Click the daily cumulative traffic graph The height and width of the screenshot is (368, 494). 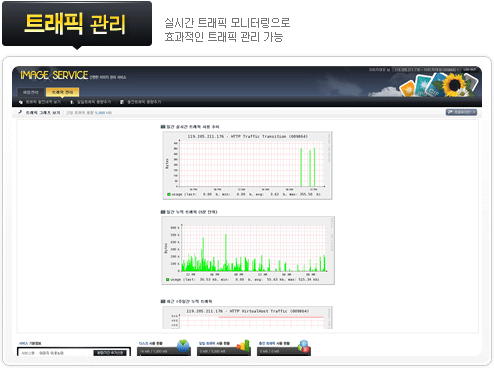tap(248, 251)
